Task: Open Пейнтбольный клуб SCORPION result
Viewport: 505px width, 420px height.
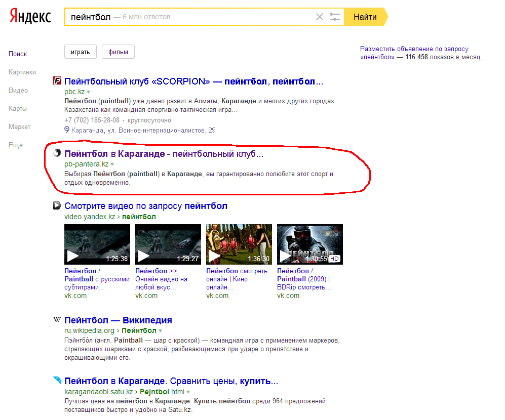Action: tap(193, 81)
